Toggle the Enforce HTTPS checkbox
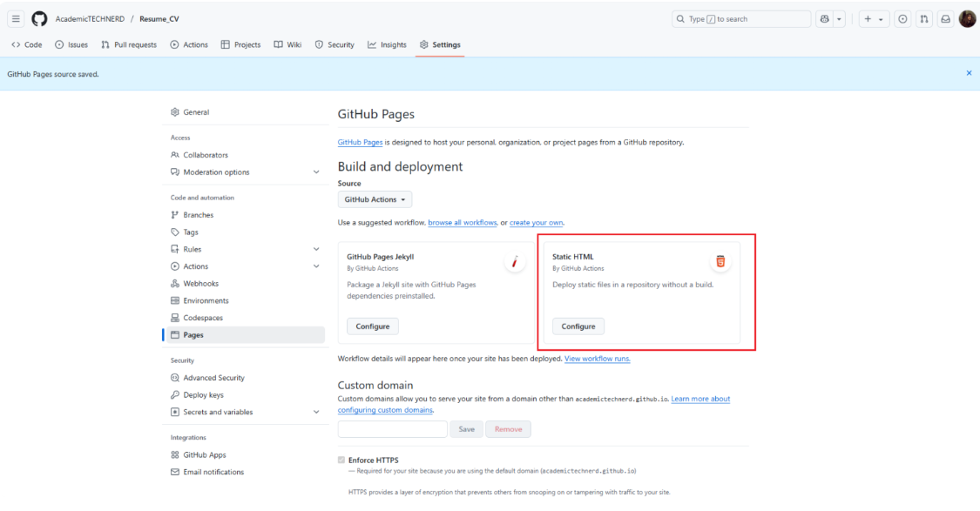 point(341,460)
